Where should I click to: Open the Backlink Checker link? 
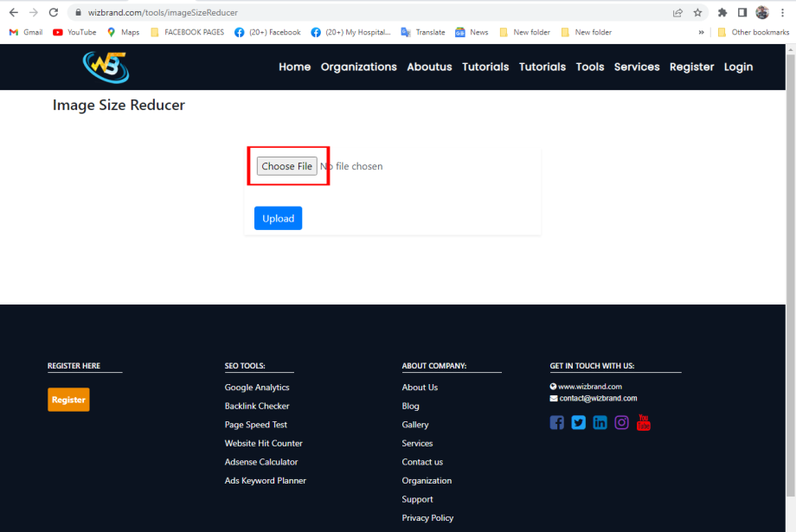click(x=256, y=406)
